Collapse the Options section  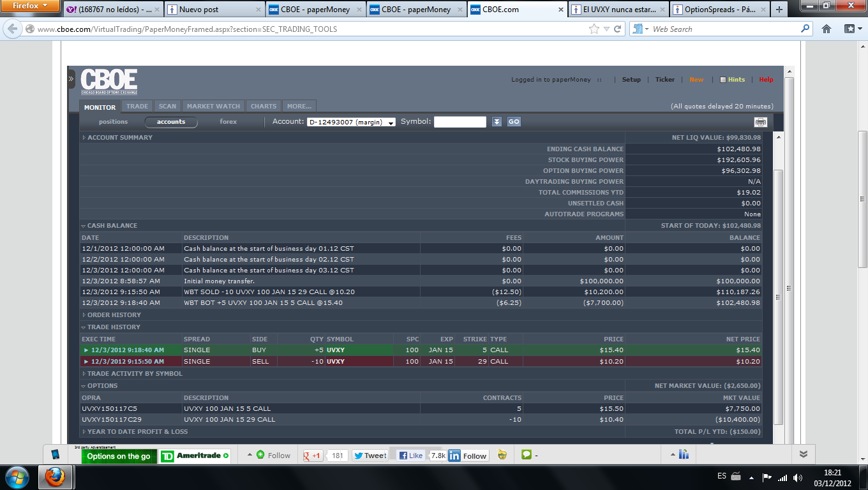pyautogui.click(x=84, y=386)
